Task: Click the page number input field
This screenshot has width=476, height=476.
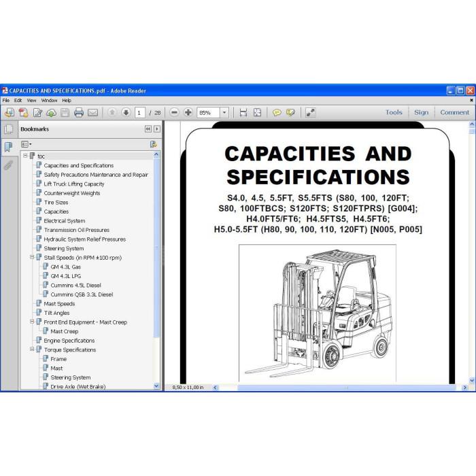Action: click(140, 113)
